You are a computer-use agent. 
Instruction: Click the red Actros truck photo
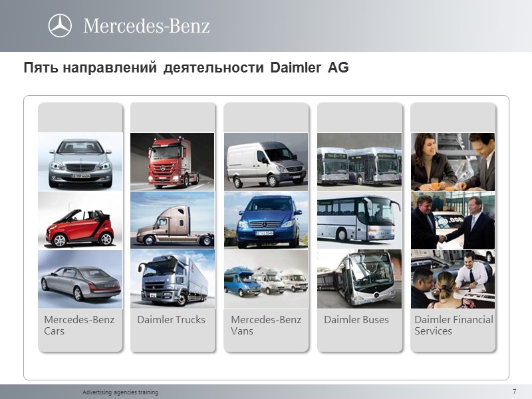coord(172,160)
